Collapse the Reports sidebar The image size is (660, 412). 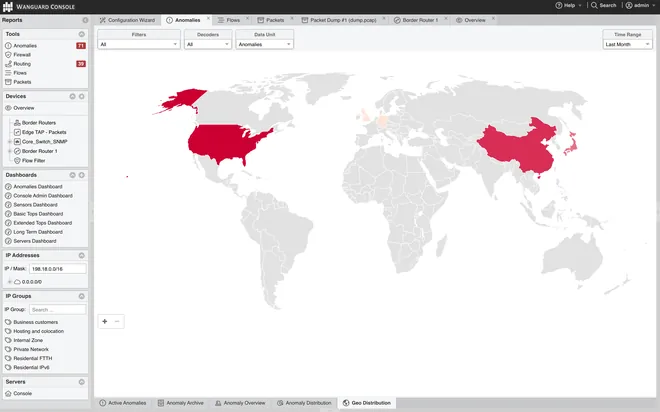(x=85, y=20)
